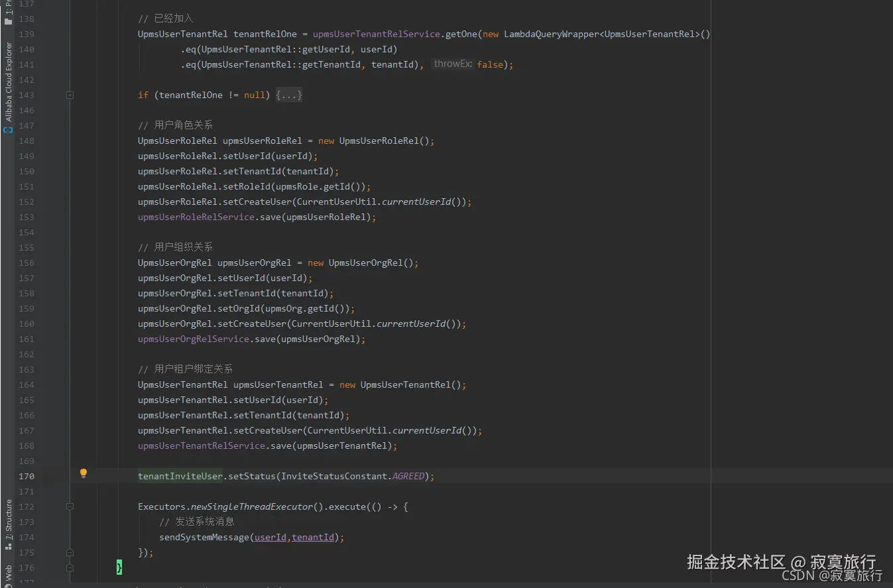
Task: Click the LambdaQueryWrapper class name
Action: click(x=552, y=34)
